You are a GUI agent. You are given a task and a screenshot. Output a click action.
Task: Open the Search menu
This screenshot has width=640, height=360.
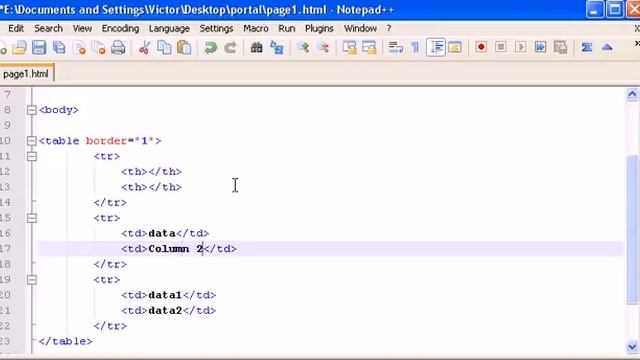48,29
